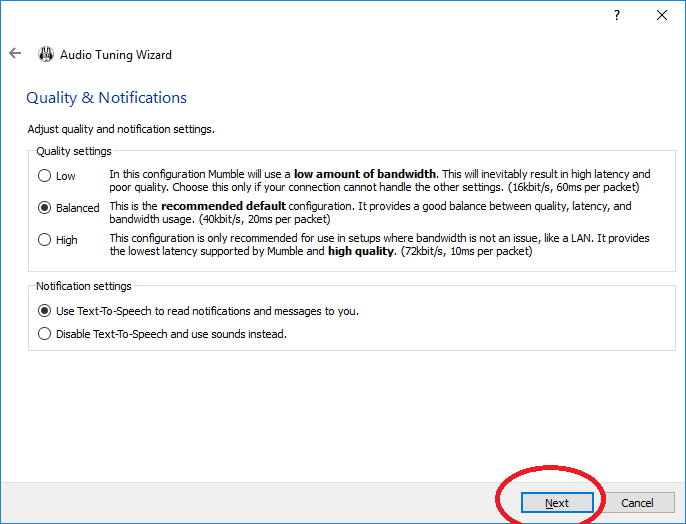Enable Text-To-Speech for reading notifications

[44, 311]
